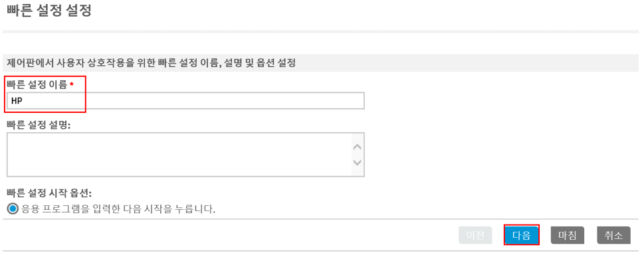Click the striped divider below the title

click(320, 32)
